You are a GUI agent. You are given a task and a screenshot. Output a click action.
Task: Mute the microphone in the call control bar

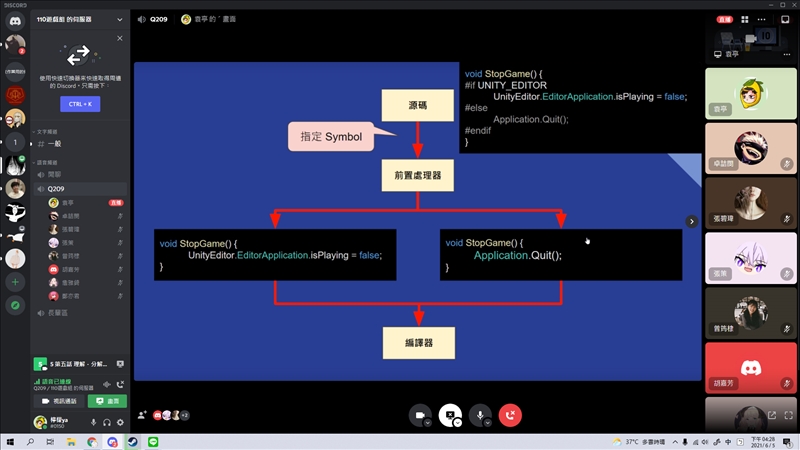(x=481, y=415)
